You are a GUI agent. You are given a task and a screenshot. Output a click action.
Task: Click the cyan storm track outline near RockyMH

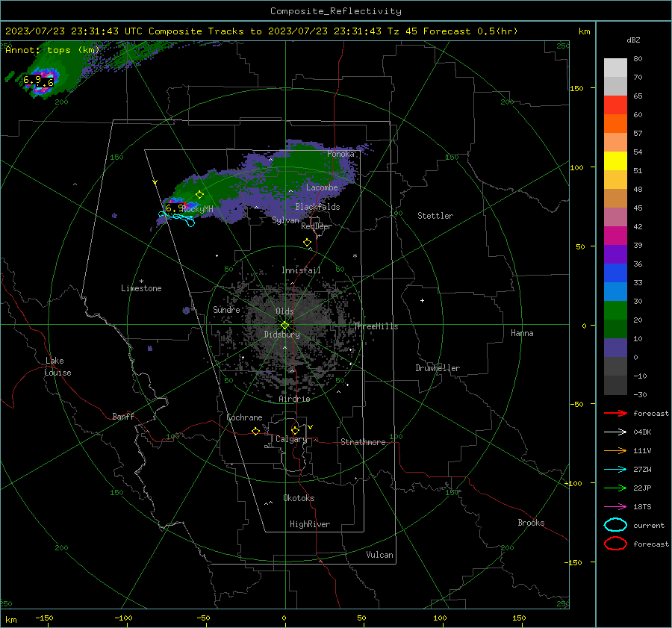pyautogui.click(x=176, y=218)
